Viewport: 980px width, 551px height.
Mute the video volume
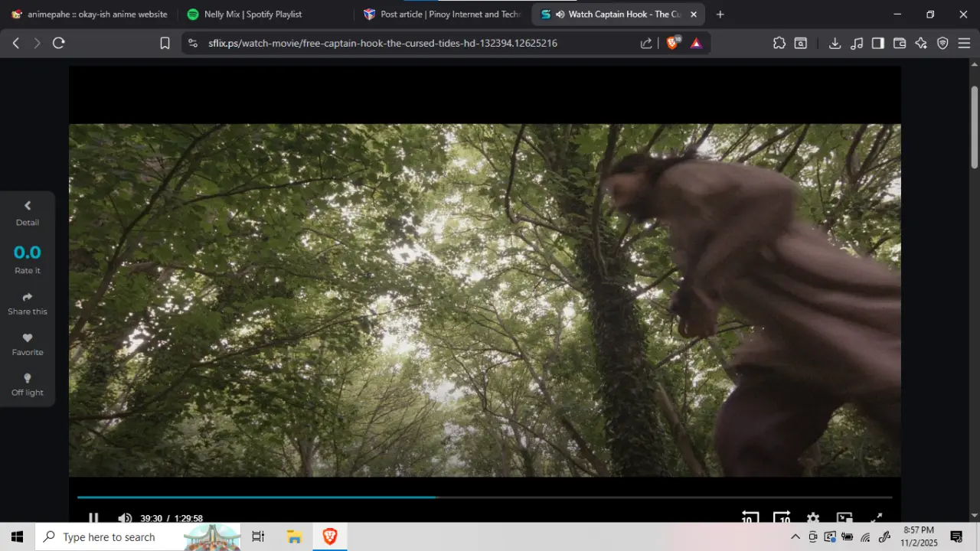(x=125, y=518)
